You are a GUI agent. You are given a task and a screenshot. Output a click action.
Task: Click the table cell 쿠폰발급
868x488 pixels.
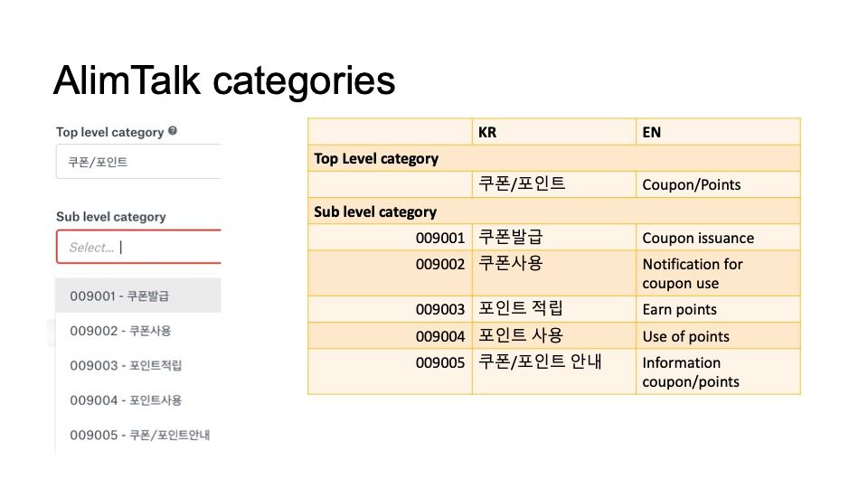coord(554,238)
